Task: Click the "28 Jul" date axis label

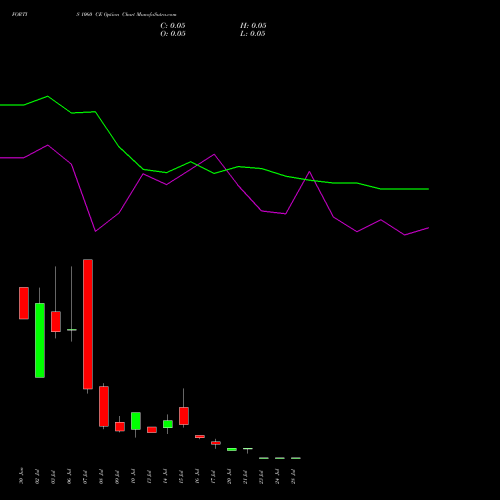Action: 293,477
